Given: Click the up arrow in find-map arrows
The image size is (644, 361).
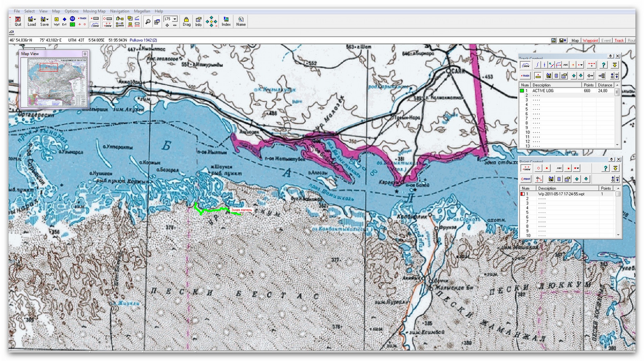Looking at the screenshot, I should click(211, 17).
